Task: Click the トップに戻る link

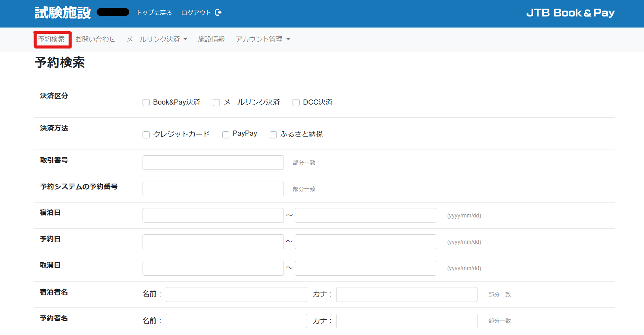Action: [x=154, y=13]
